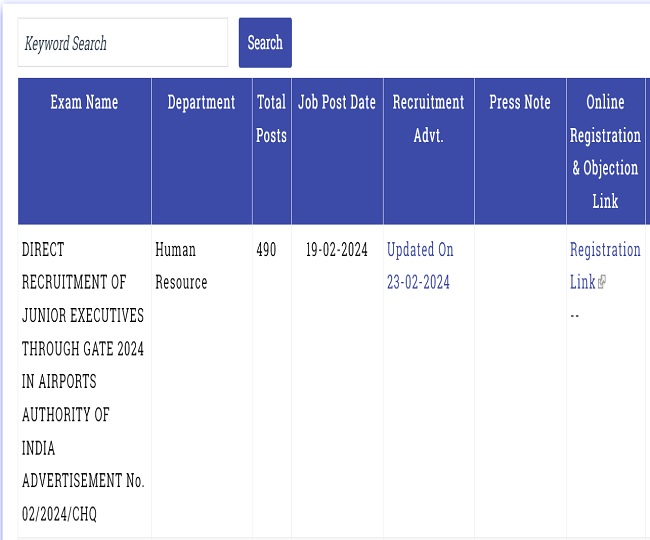Click the empty Press Note cell in first row
This screenshot has width=650, height=540.
click(520, 381)
